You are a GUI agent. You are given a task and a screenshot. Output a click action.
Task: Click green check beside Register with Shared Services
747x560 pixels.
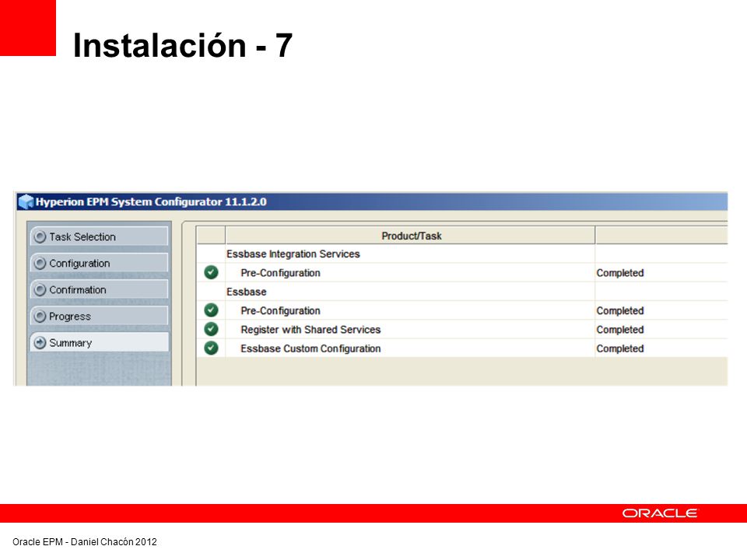click(x=211, y=329)
